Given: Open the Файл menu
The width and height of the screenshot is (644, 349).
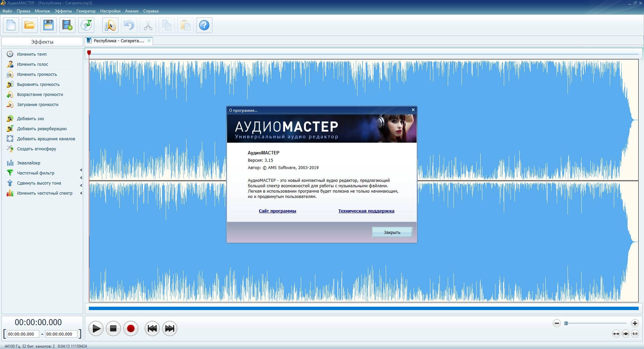Looking at the screenshot, I should 7,11.
